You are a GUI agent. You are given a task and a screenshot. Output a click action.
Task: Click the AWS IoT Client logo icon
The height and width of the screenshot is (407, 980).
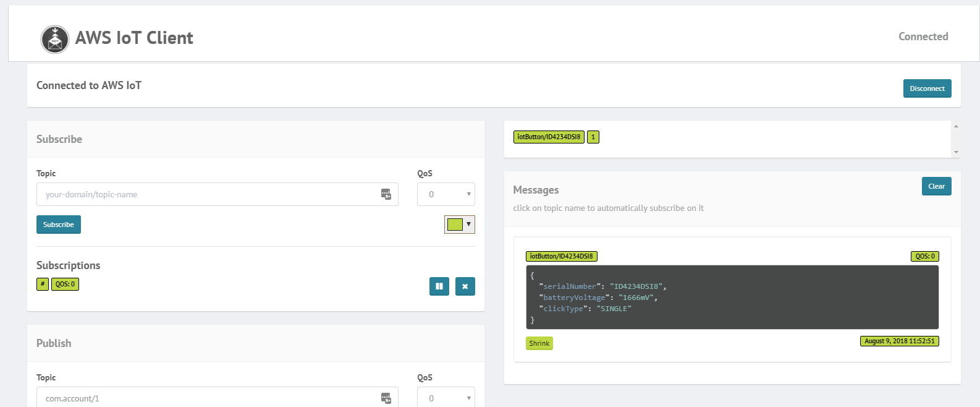click(55, 40)
